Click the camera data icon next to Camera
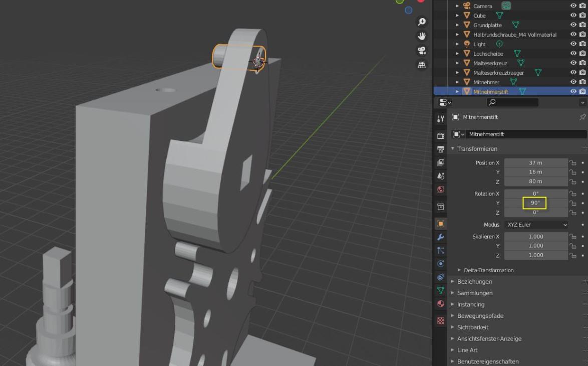The width and height of the screenshot is (588, 366). tap(506, 6)
